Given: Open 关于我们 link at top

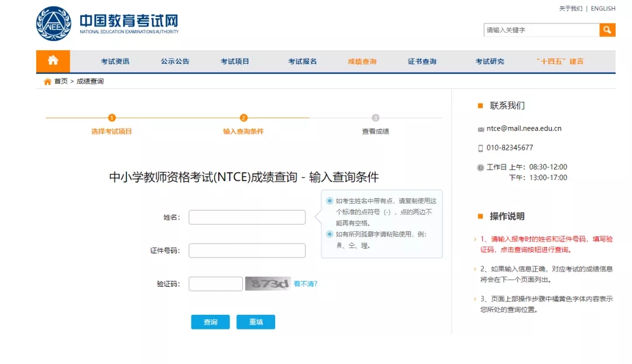Looking at the screenshot, I should [571, 8].
